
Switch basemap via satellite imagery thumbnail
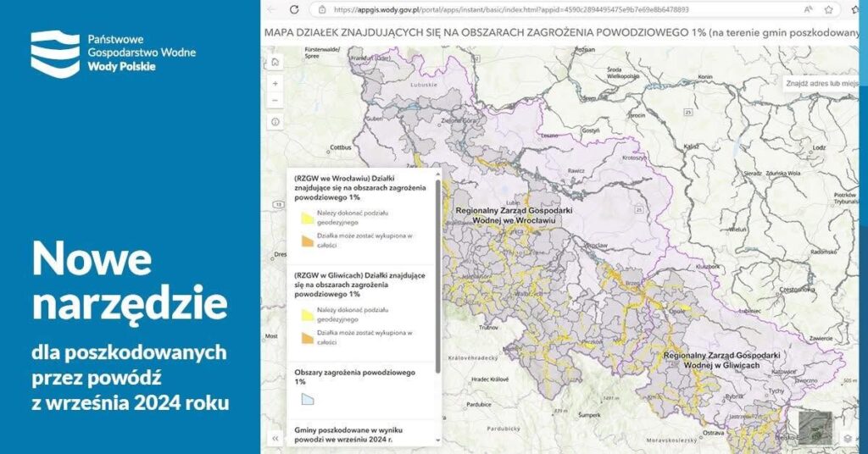pyautogui.click(x=815, y=428)
